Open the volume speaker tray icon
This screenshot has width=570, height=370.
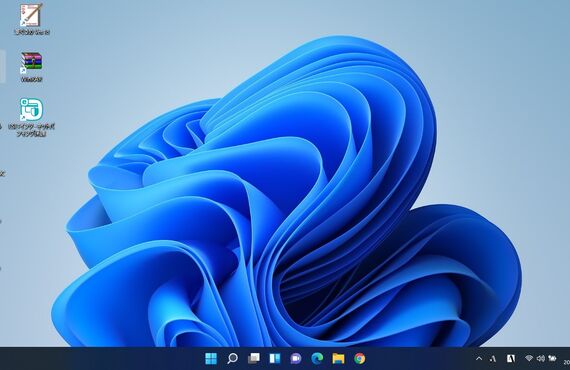point(541,358)
